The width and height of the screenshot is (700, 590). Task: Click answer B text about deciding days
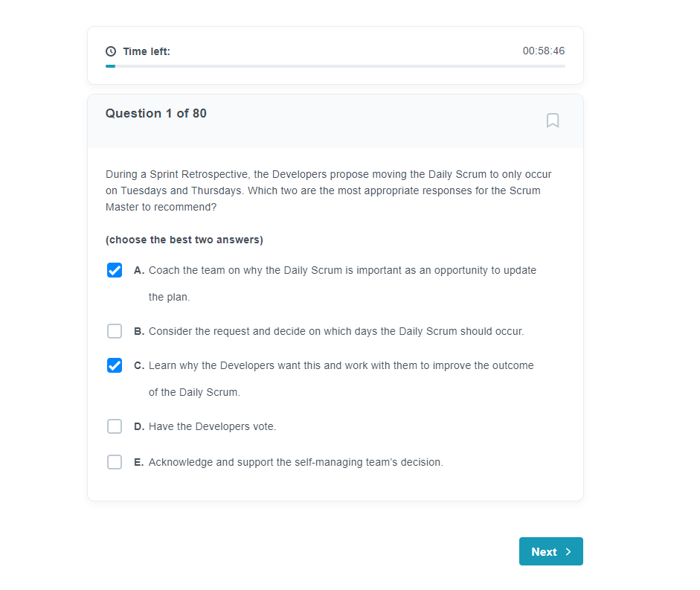(x=336, y=331)
